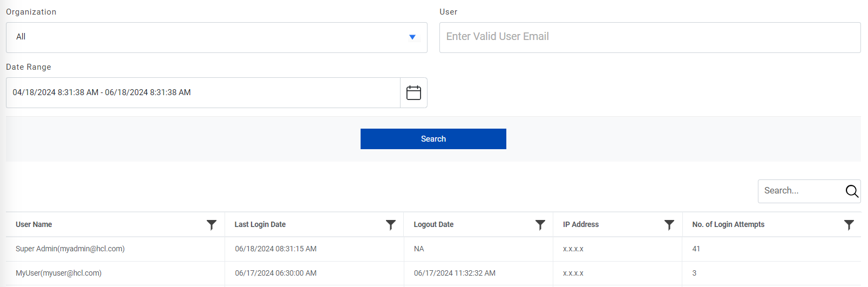
Task: Open the Organization select box showing All
Action: tap(211, 37)
